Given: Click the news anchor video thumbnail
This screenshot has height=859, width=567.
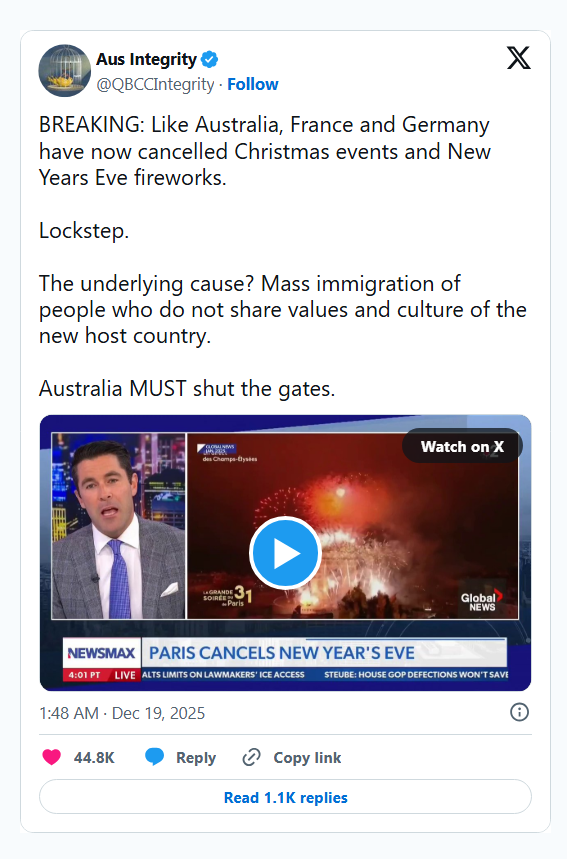Looking at the screenshot, I should coord(118,526).
